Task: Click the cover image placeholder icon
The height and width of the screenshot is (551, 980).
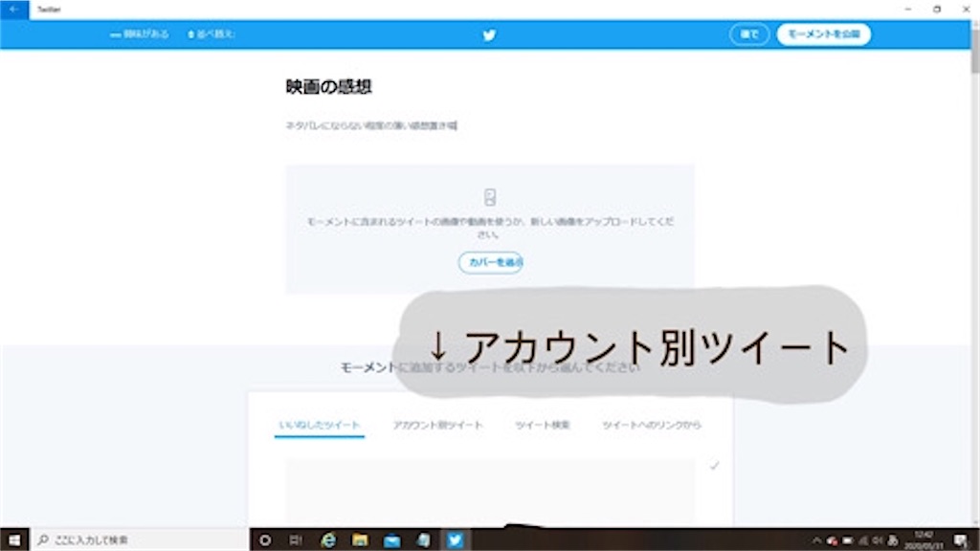Action: 490,197
